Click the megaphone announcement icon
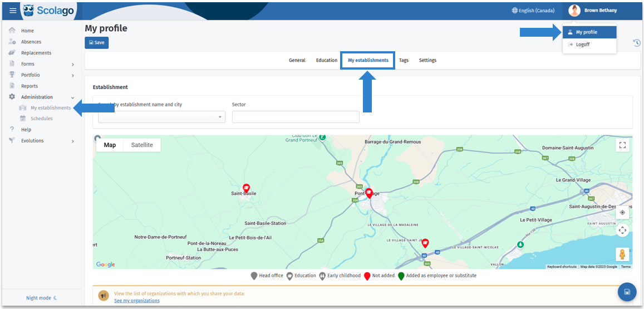Image resolution: width=644 pixels, height=309 pixels. [x=104, y=296]
